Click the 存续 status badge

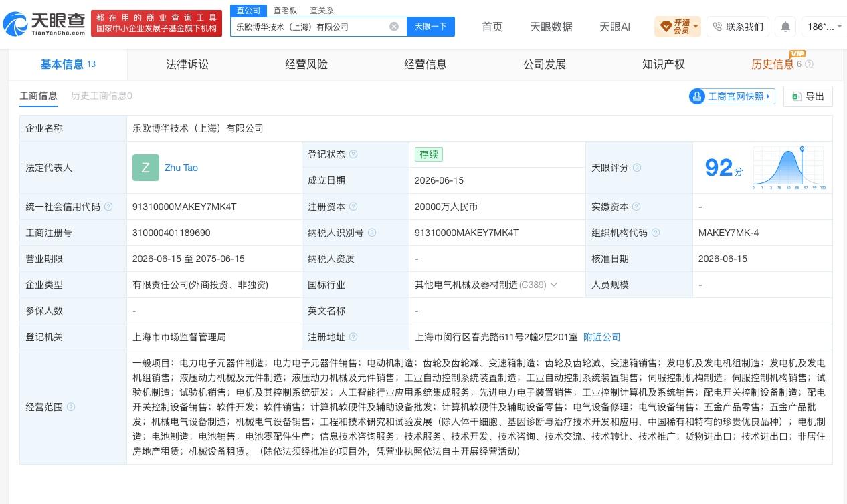pyautogui.click(x=429, y=154)
